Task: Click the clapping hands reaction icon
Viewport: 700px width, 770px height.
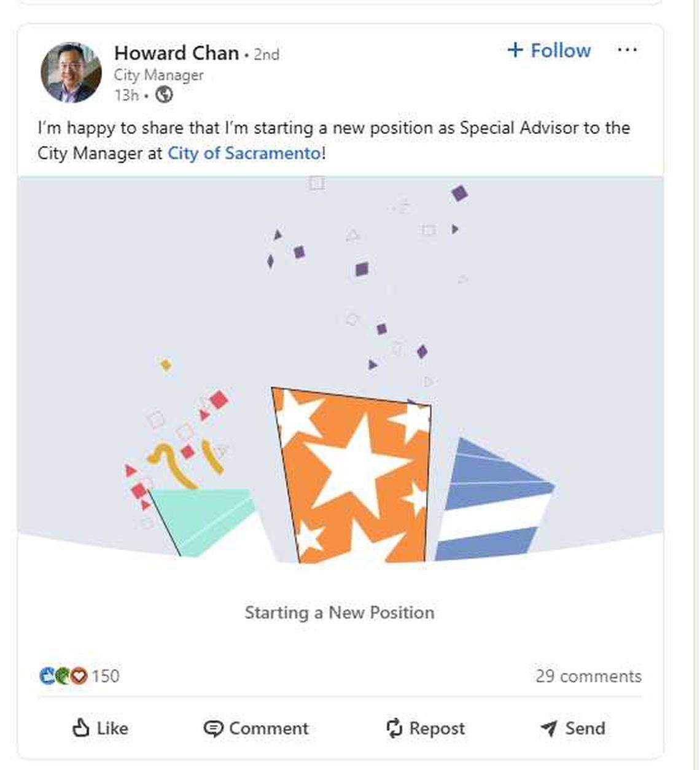Action: coord(63,677)
